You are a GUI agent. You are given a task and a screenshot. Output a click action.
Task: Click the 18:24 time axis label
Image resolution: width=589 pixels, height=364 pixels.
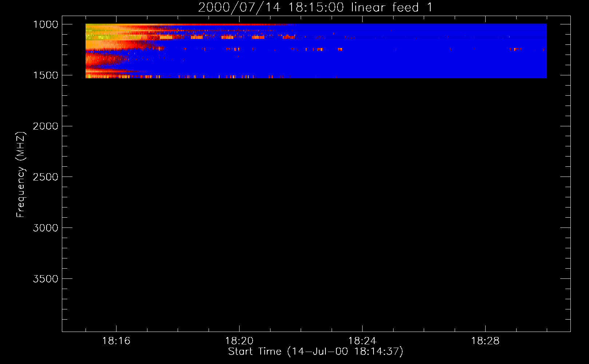[x=362, y=341]
